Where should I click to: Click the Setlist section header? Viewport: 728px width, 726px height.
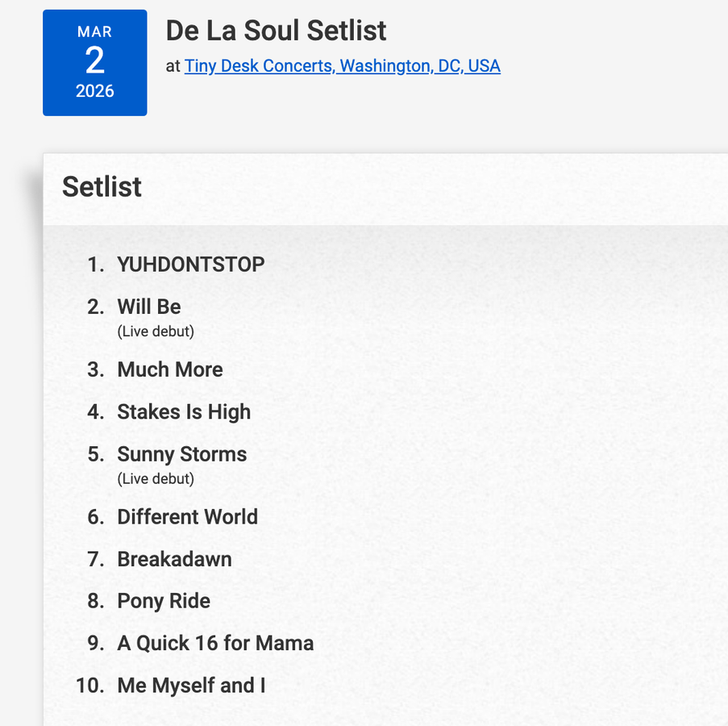click(102, 186)
